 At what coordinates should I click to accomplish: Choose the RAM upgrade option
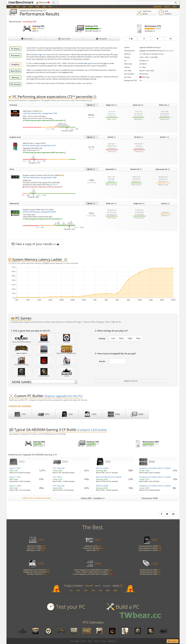point(114,414)
